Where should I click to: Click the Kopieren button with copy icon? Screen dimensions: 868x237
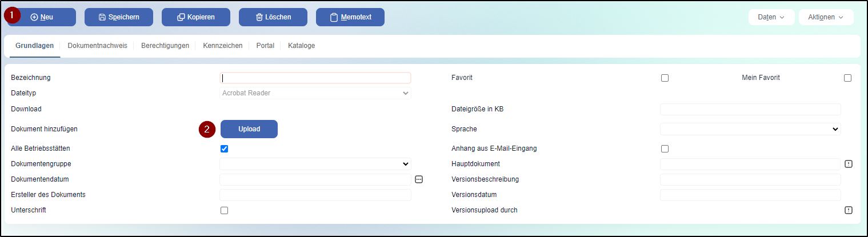click(x=196, y=17)
